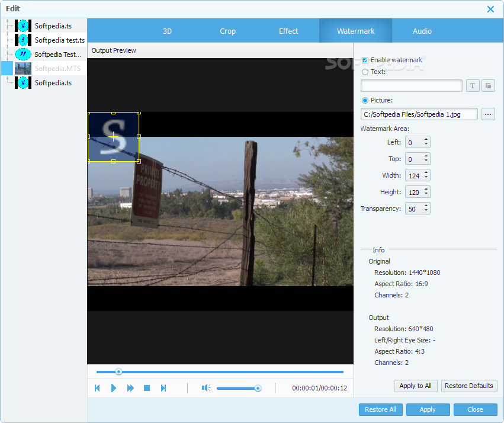Toggle Enable watermark checkbox
Image resolution: width=504 pixels, height=423 pixels.
coord(365,60)
